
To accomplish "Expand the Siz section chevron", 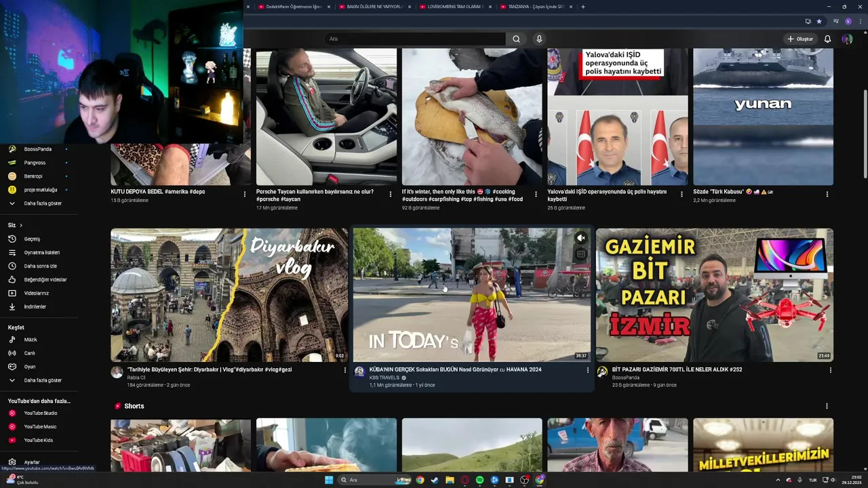I will point(21,225).
